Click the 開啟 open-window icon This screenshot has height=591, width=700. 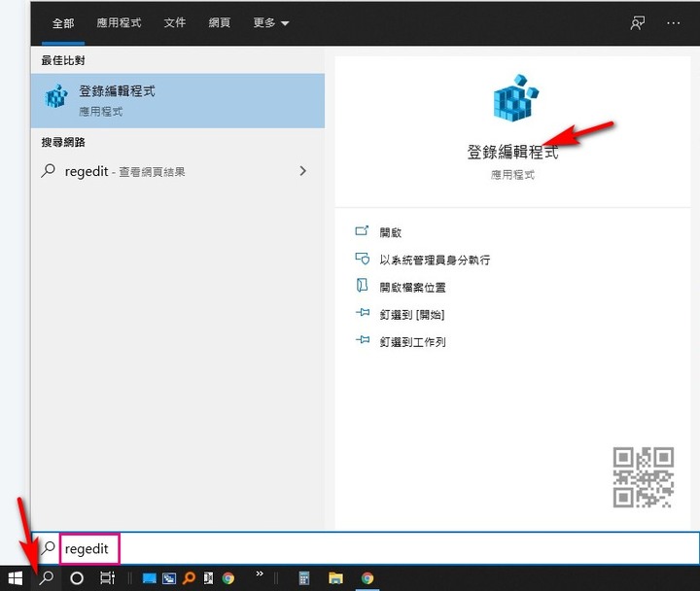(x=362, y=230)
